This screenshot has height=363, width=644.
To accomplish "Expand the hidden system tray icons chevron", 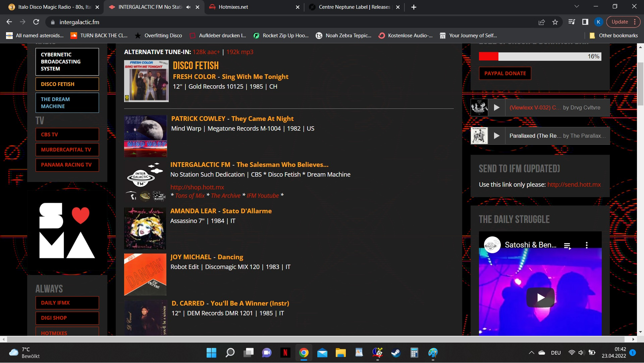I will click(531, 353).
